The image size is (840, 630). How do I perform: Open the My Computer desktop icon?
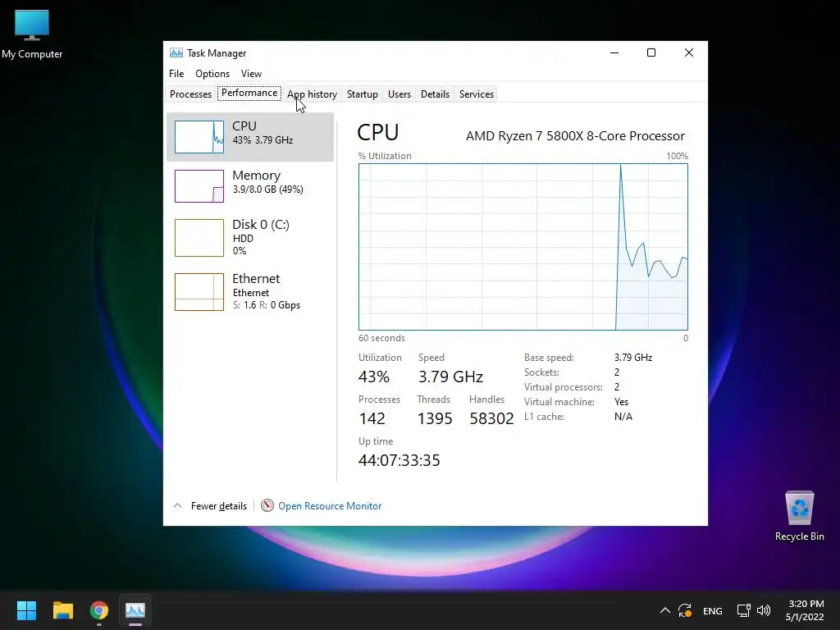[x=32, y=34]
